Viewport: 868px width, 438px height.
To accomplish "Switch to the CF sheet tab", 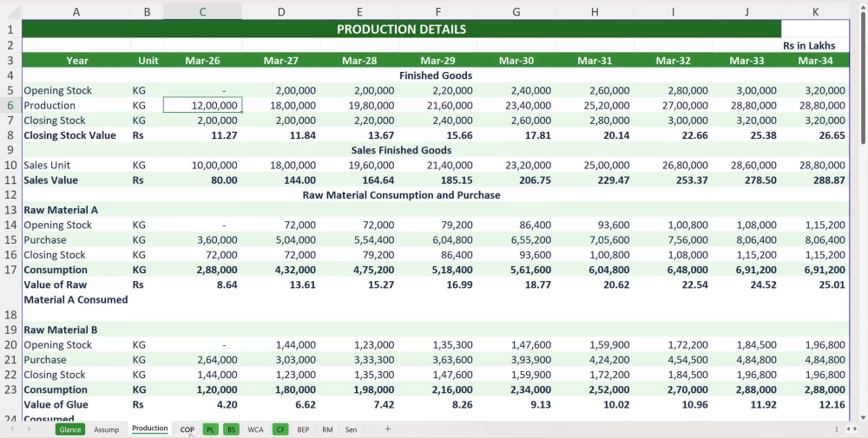I will [280, 429].
